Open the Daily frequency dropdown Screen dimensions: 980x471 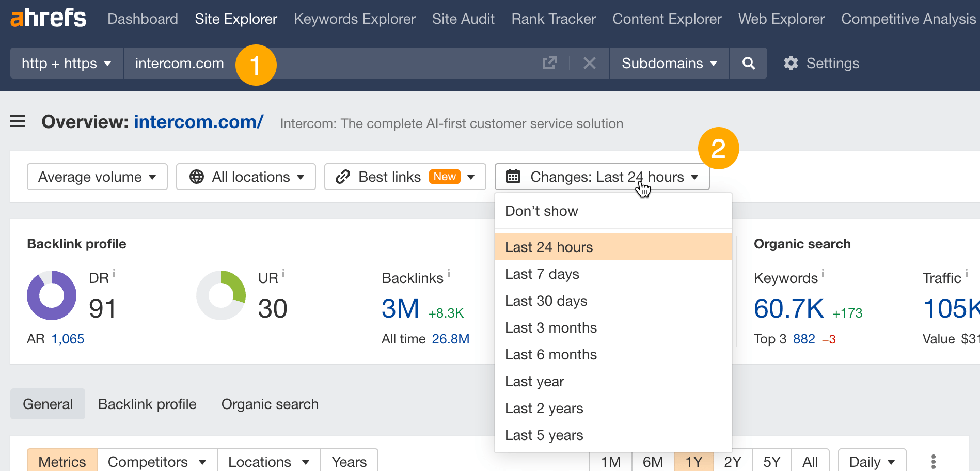871,461
